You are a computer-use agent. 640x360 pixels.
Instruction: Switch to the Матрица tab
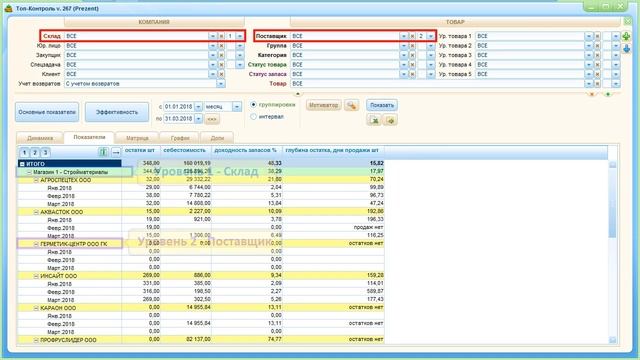click(x=137, y=138)
